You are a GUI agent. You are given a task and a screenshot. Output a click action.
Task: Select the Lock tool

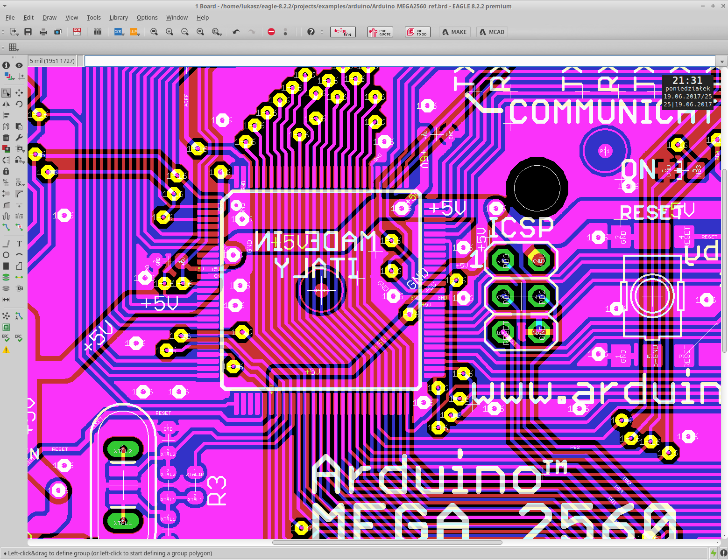click(6, 171)
